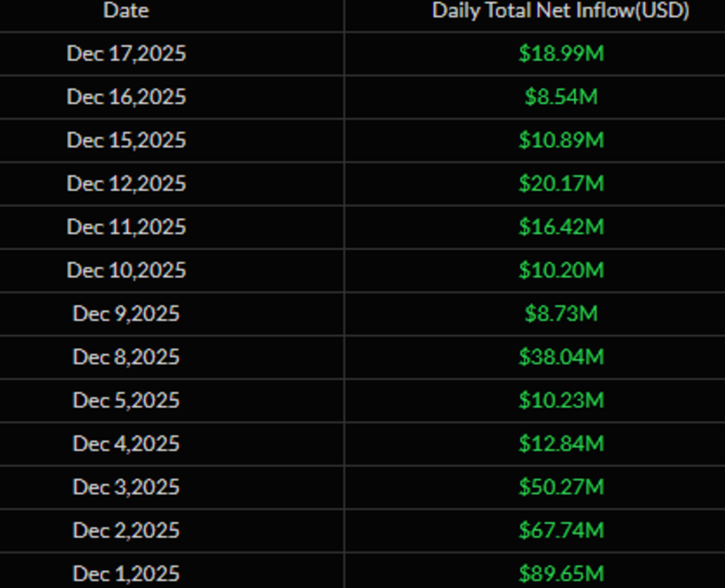Viewport: 725px width, 588px height.
Task: Click the $89.65M inflow value
Action: click(x=561, y=573)
